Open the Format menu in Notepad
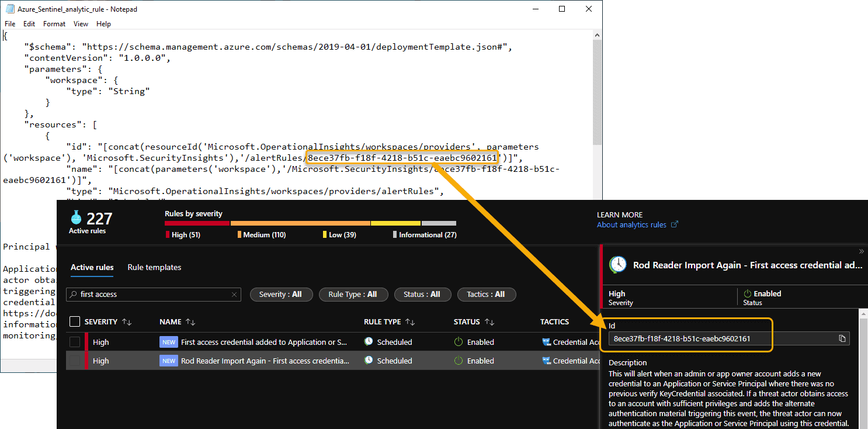 [54, 24]
